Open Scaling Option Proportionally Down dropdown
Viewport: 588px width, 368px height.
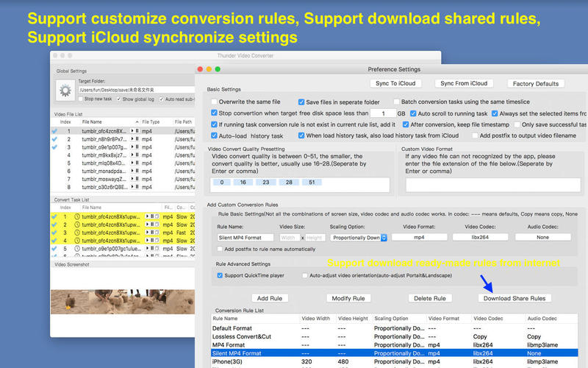pos(359,238)
